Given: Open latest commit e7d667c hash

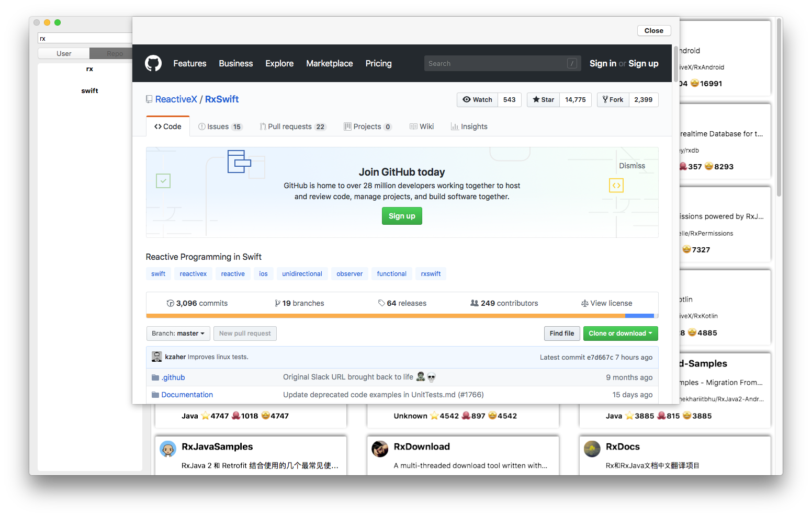Looking at the screenshot, I should [x=600, y=358].
